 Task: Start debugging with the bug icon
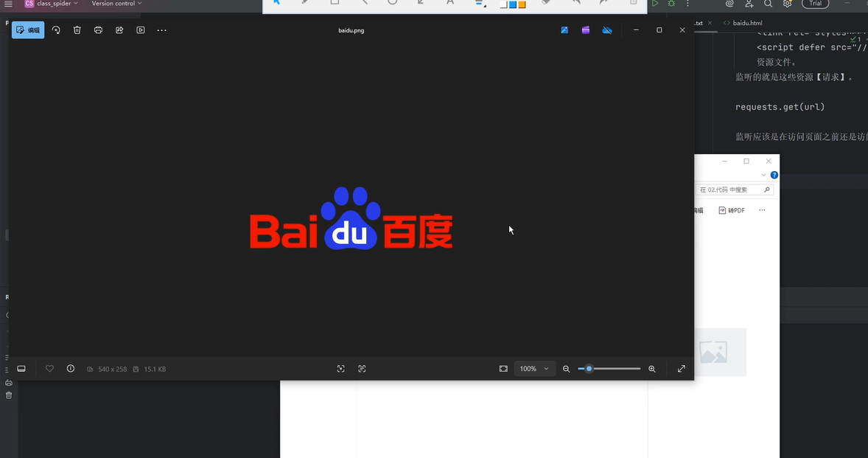click(671, 4)
